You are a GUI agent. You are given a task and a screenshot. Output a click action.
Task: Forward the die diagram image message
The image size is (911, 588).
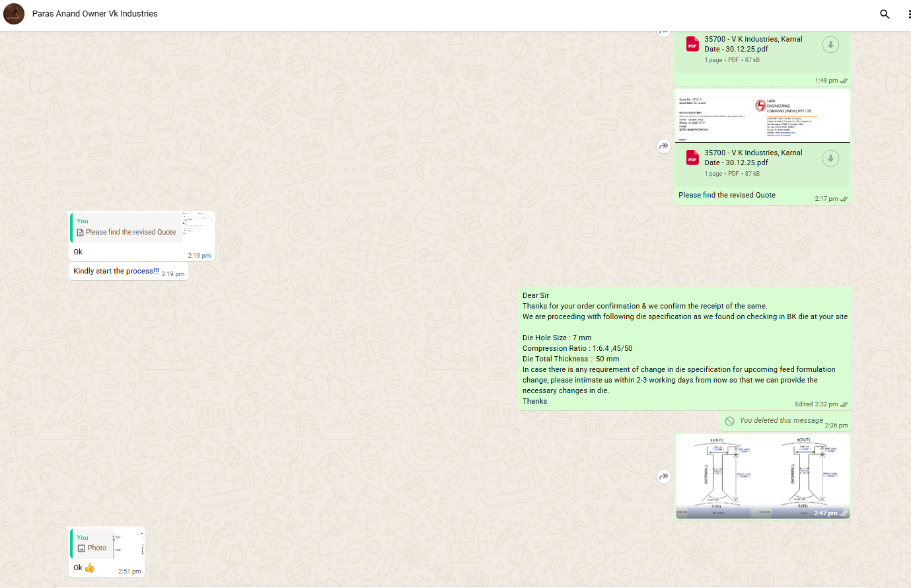664,476
